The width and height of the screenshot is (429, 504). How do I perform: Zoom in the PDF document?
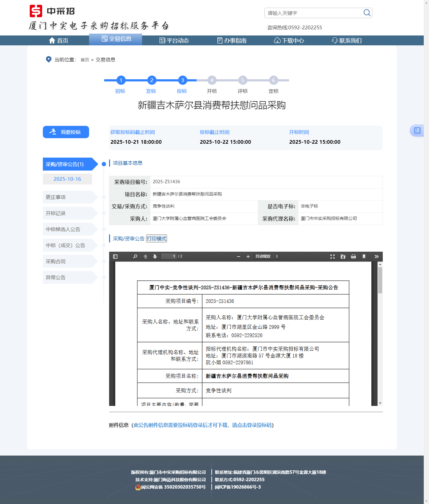[x=248, y=257]
